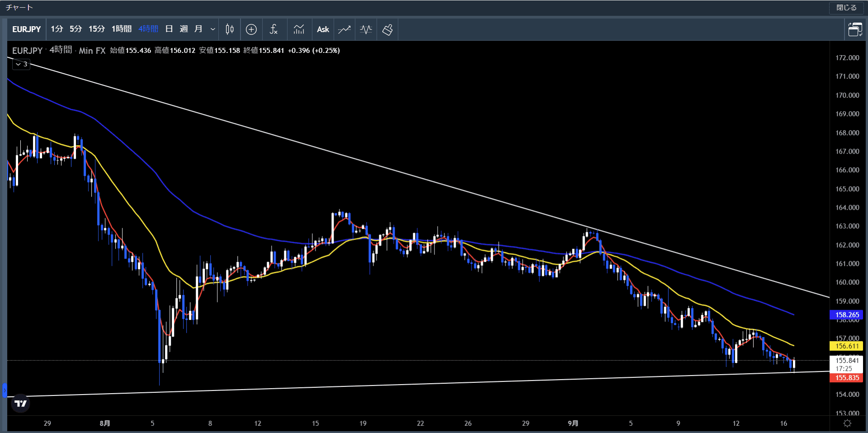Click the yellow 156.611 price label
The image size is (868, 433).
[x=847, y=346]
